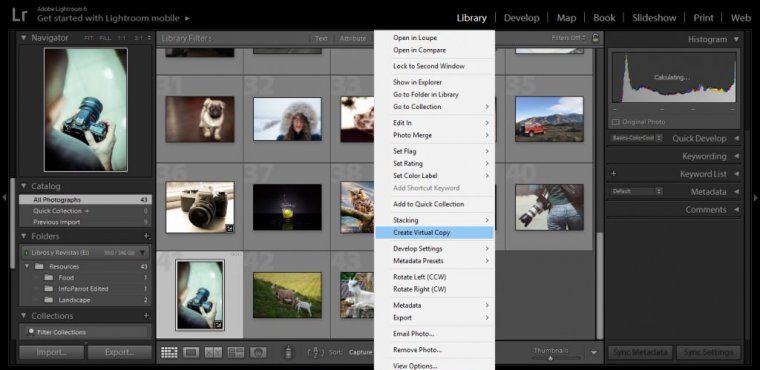760x370 pixels.
Task: Select the Painter spray can tool
Action: pyautogui.click(x=288, y=353)
